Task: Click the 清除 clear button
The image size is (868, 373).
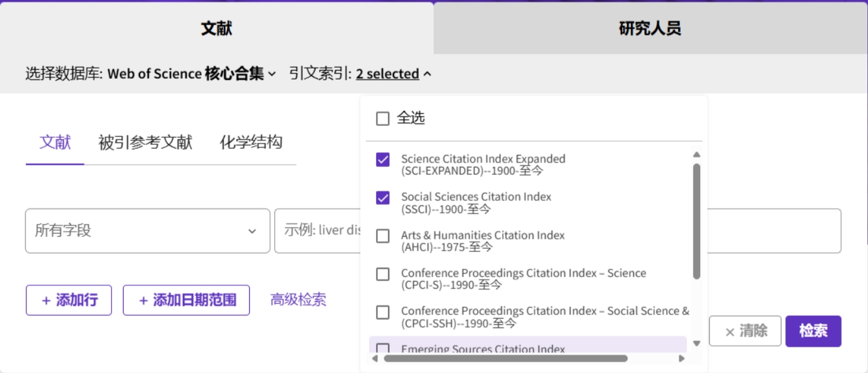Action: [745, 331]
